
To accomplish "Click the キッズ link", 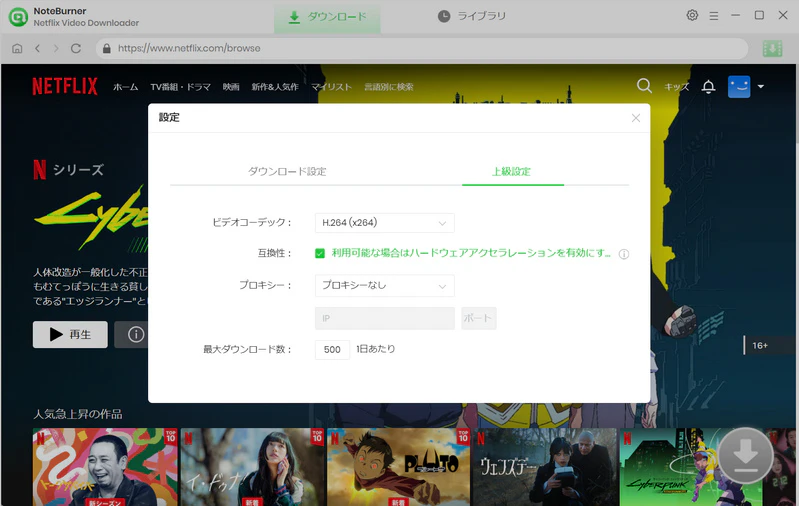I will 677,87.
